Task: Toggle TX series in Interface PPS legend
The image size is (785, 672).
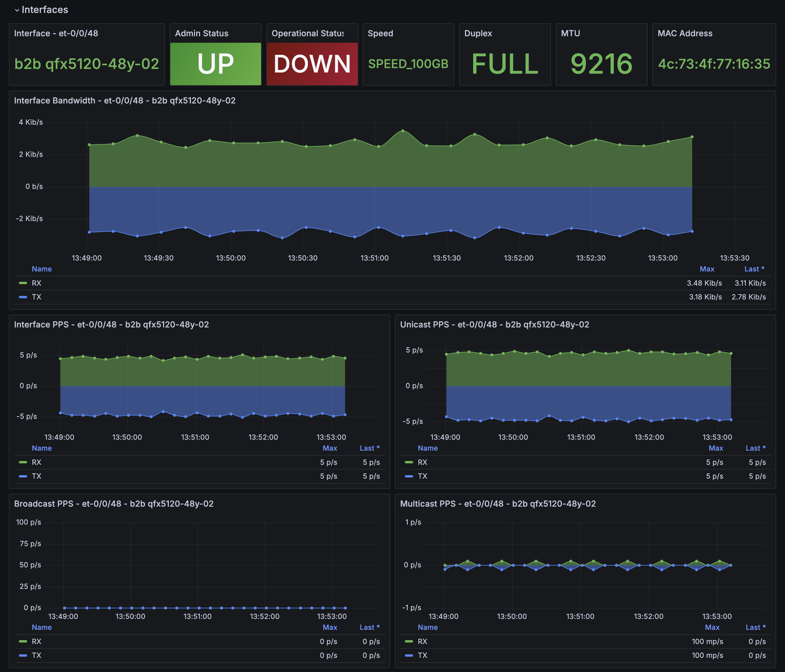Action: (x=36, y=476)
